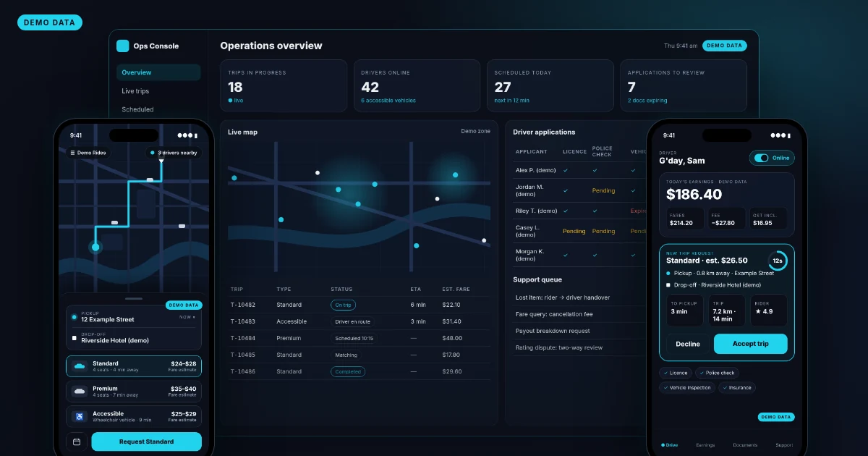Click the Licence verified chip

676,373
